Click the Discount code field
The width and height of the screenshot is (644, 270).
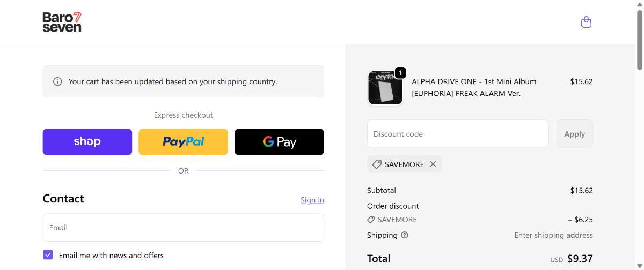[458, 134]
